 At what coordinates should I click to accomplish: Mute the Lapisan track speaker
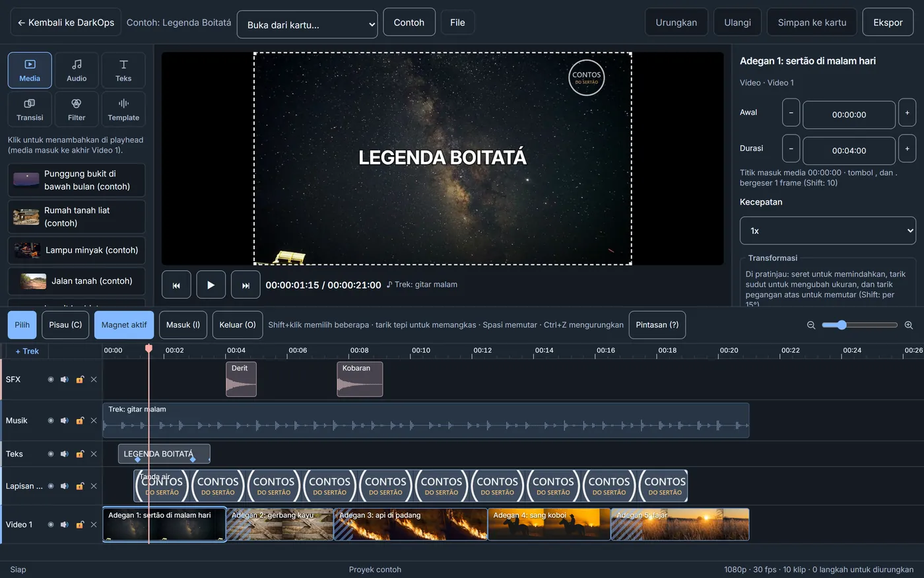(x=65, y=486)
